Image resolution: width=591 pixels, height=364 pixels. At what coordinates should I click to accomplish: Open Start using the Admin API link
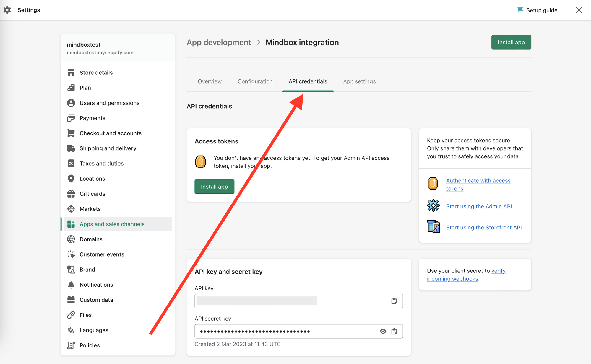[x=479, y=206]
